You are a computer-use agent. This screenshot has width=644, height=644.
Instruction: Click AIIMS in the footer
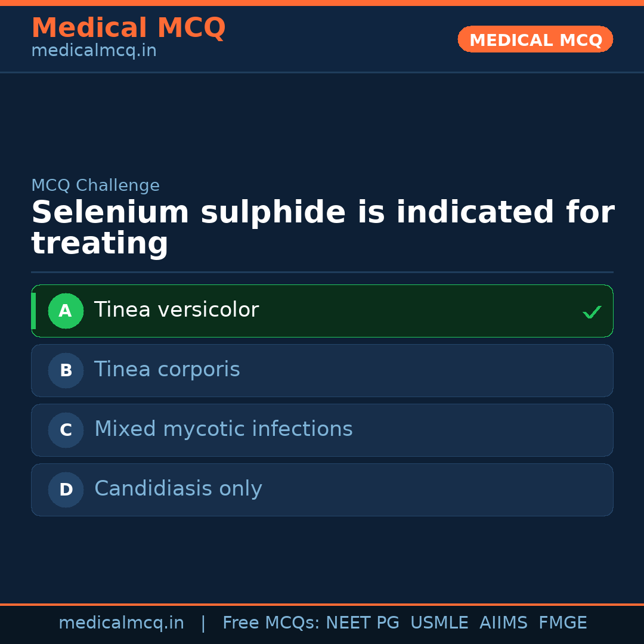point(503,623)
